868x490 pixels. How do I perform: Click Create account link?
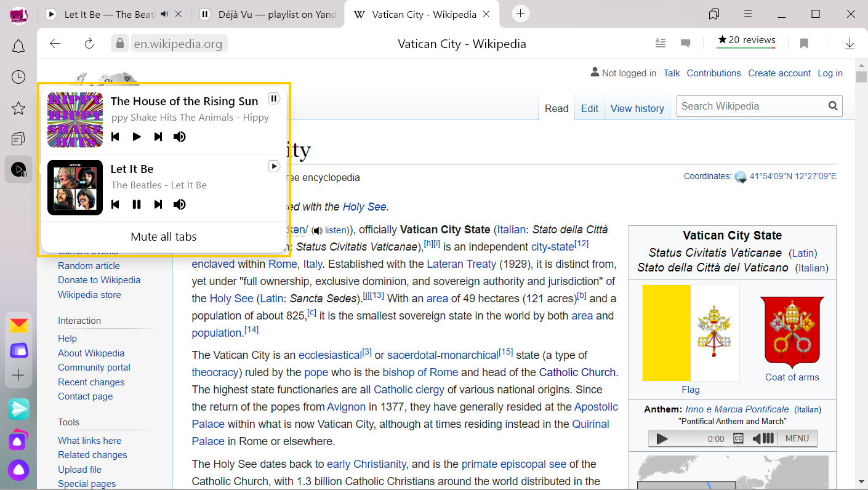(779, 73)
